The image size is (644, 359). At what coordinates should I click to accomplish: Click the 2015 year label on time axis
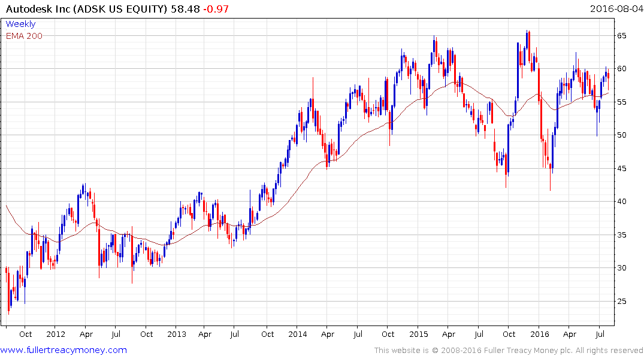point(419,334)
